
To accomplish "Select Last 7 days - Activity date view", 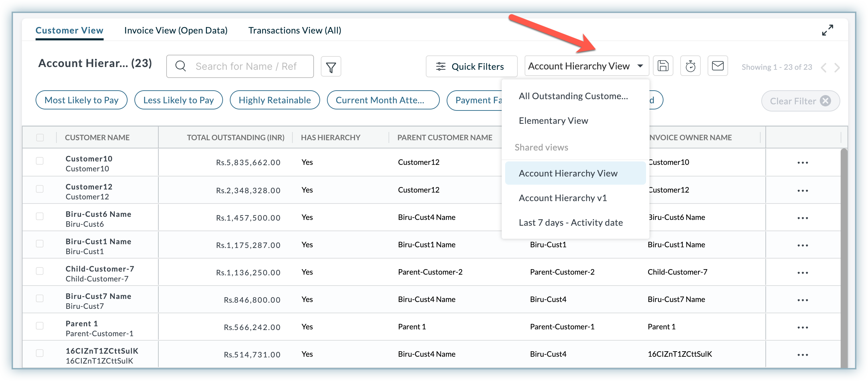I will click(x=575, y=223).
